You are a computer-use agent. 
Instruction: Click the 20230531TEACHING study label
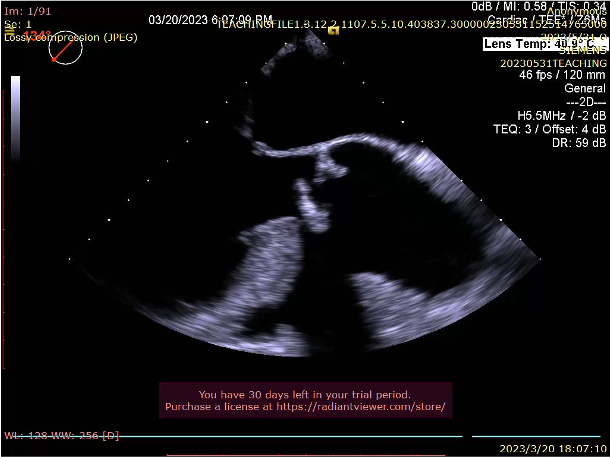[x=553, y=63]
